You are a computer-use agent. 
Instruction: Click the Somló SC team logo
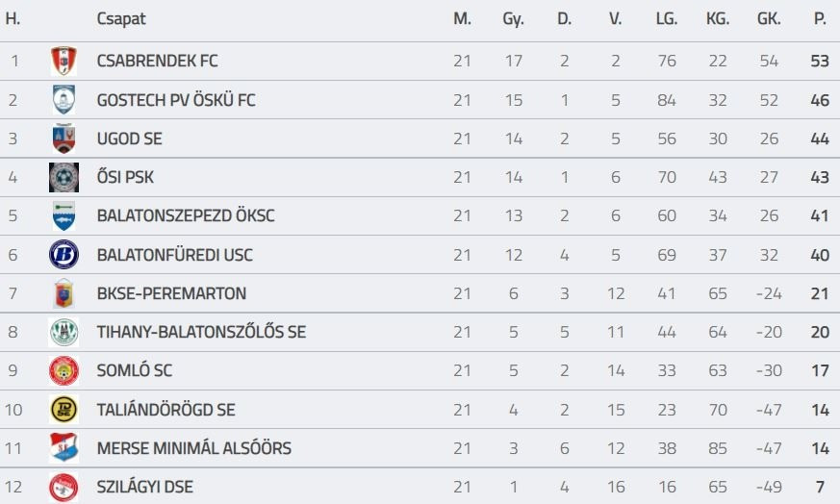(x=64, y=371)
